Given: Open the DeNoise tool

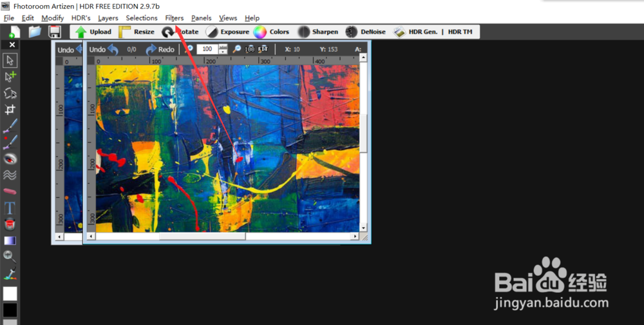Looking at the screenshot, I should (366, 32).
